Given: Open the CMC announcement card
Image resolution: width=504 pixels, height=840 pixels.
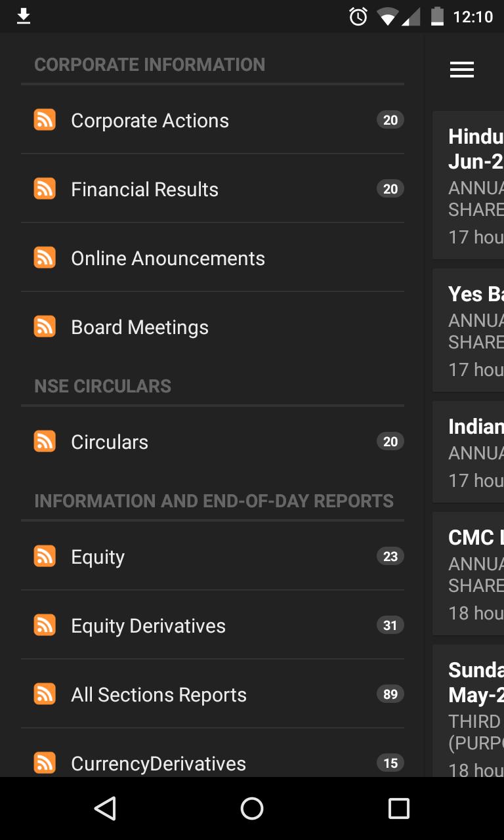Looking at the screenshot, I should 469,574.
